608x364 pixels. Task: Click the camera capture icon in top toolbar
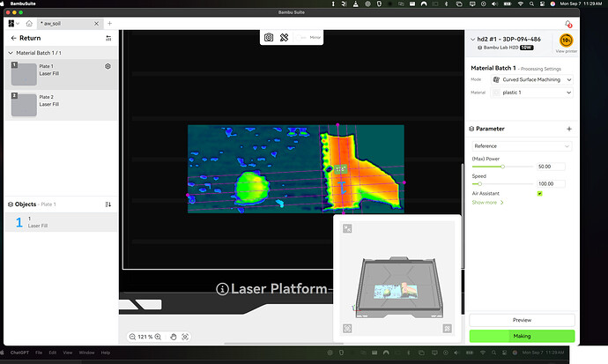[269, 37]
